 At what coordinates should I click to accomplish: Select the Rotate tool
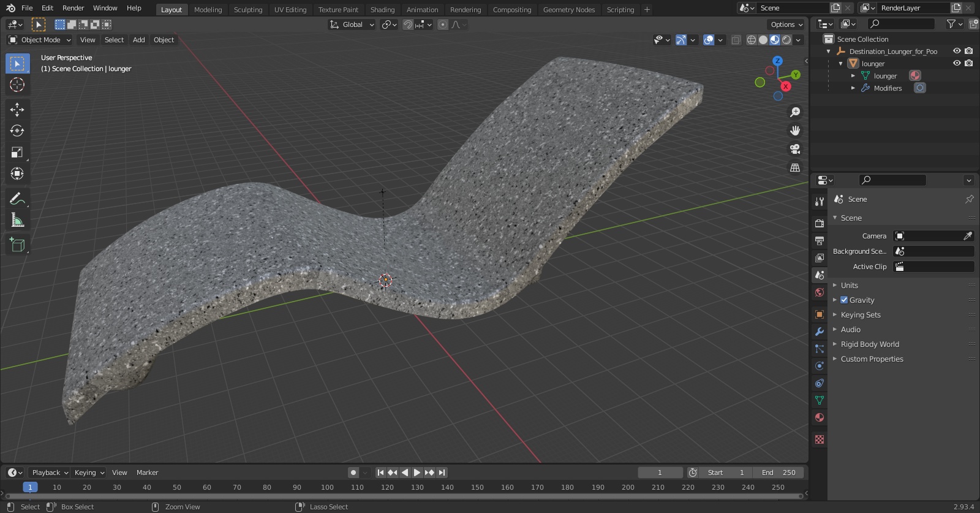point(17,131)
